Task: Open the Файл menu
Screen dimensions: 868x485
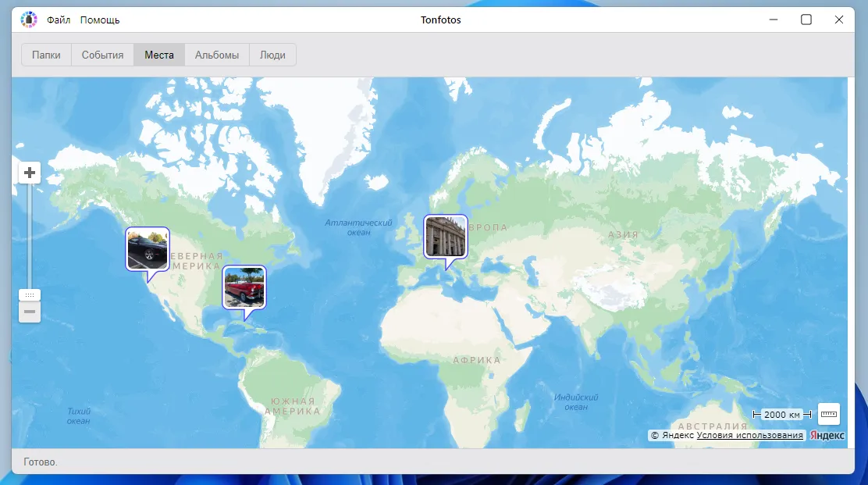Action: (x=59, y=20)
